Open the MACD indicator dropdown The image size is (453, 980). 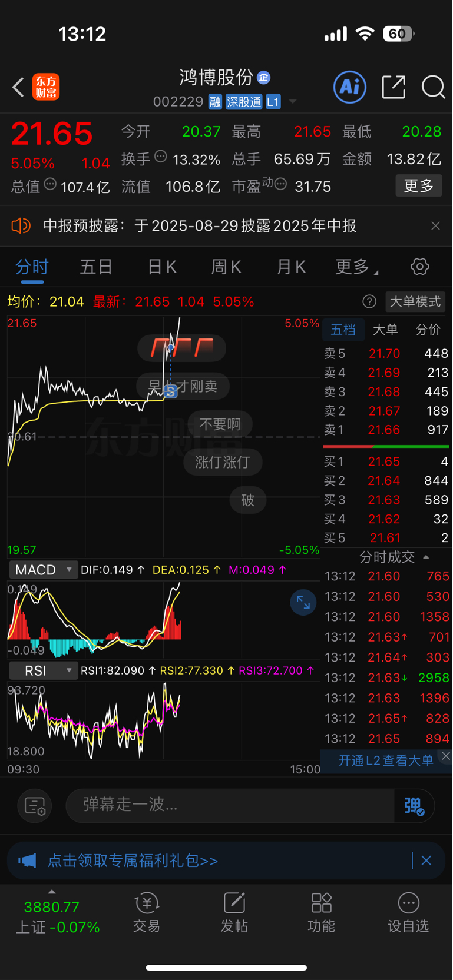[x=43, y=570]
